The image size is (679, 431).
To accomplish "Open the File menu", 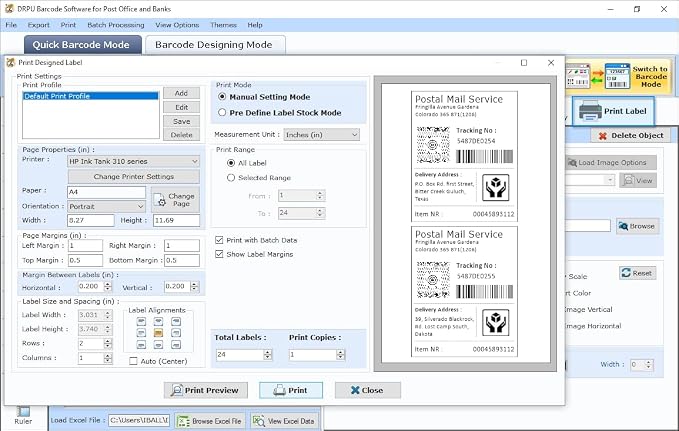I will (11, 25).
